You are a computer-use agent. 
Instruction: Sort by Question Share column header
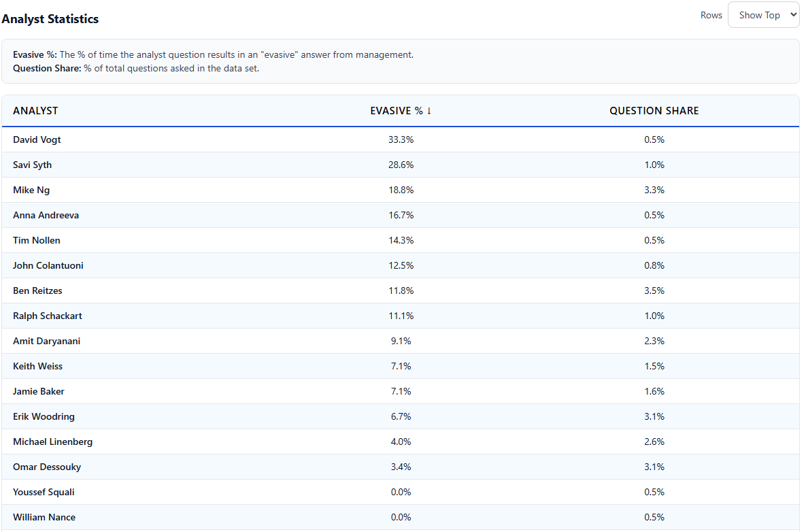[x=654, y=111]
